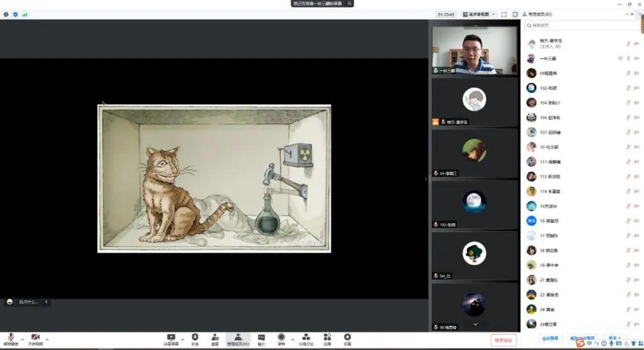
Task: Open Breakout Rooms (分组讨论) icon
Action: 305,337
